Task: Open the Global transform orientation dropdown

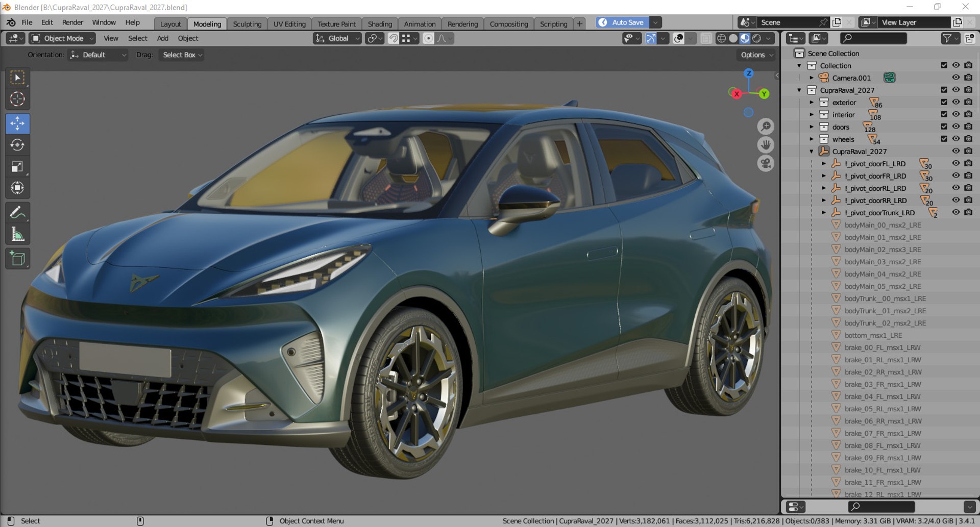Action: coord(337,38)
